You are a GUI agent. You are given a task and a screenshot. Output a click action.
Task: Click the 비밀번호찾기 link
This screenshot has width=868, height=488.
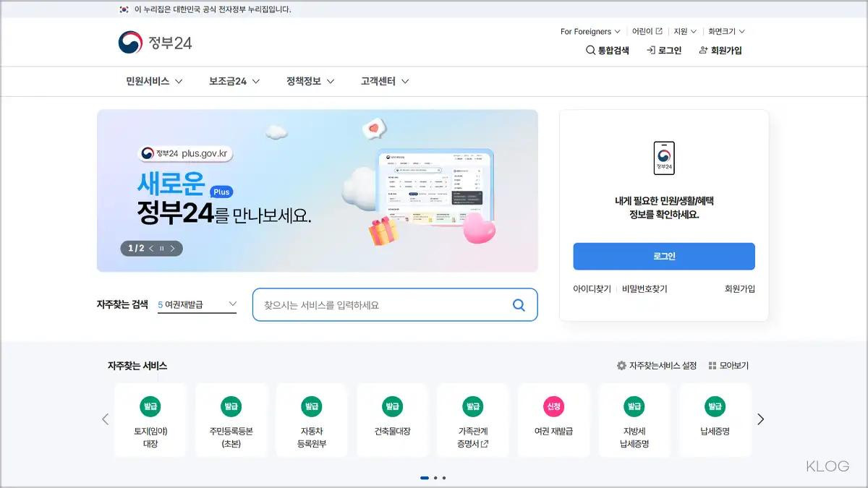(644, 289)
